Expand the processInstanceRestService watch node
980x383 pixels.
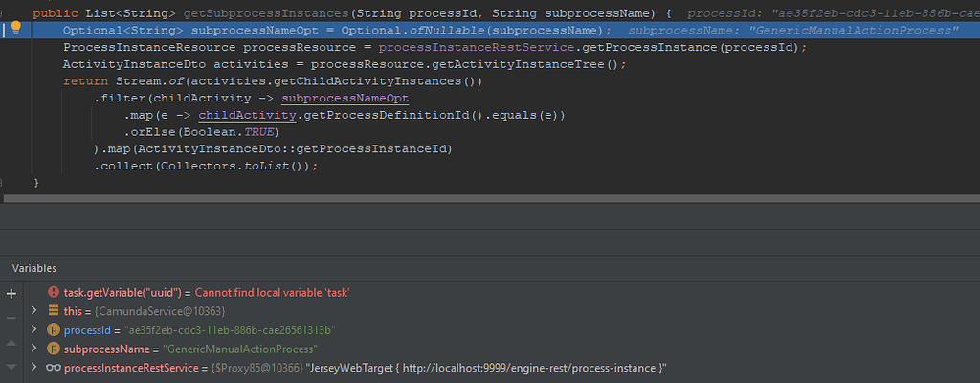click(x=35, y=368)
